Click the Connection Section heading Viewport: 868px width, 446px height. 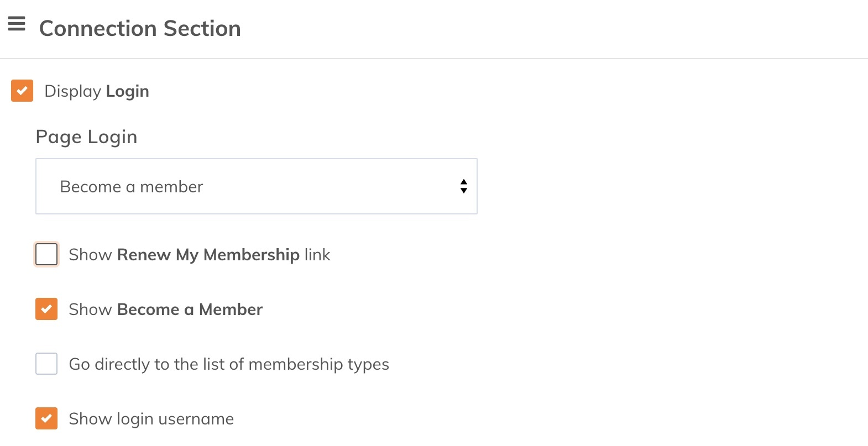click(140, 29)
